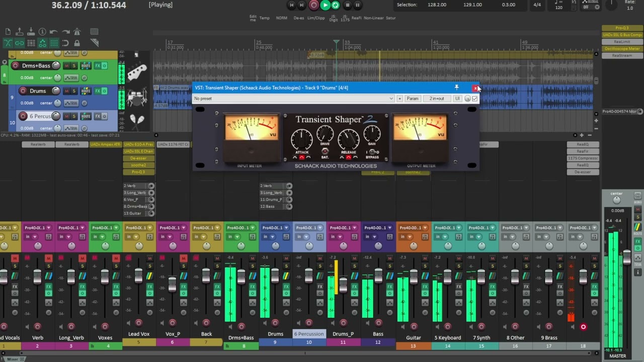This screenshot has height=362, width=644.
Task: Click the De-es toolbar item
Action: pyautogui.click(x=299, y=18)
